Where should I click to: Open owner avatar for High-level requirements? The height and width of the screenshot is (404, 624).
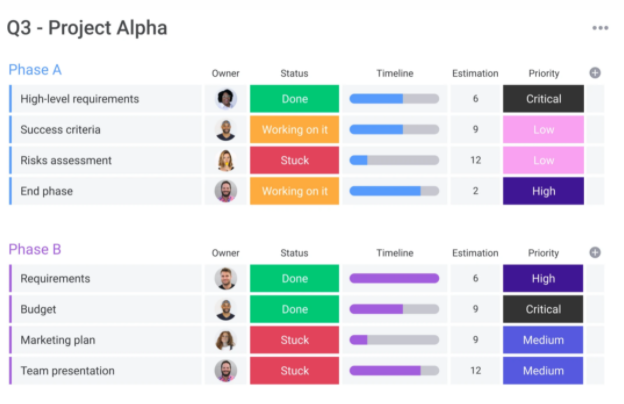(226, 99)
